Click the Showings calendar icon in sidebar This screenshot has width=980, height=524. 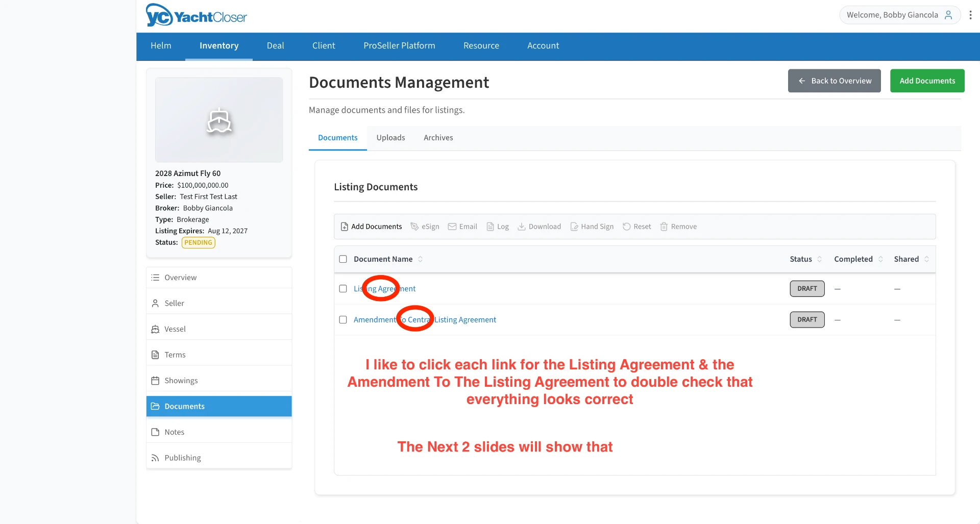tap(155, 381)
